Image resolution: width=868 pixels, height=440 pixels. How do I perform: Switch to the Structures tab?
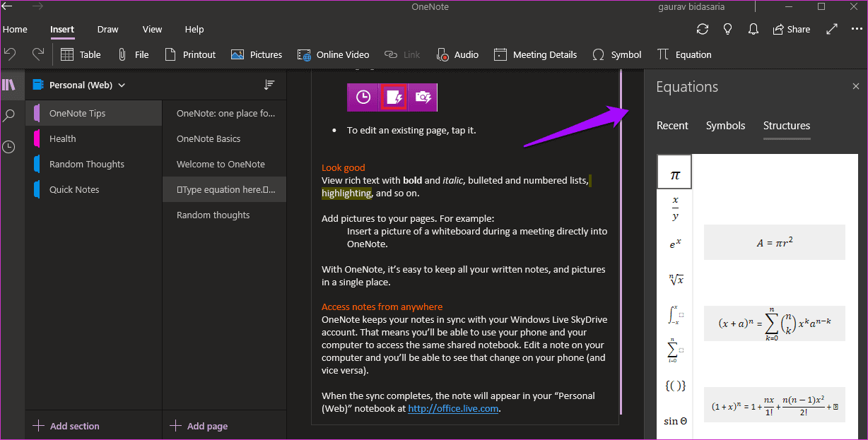[x=787, y=126]
